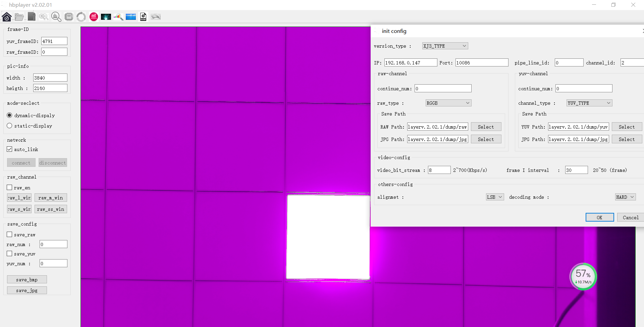Uncheck the auto_link checkbox
Screen dimensions: 644x327
(x=9, y=149)
